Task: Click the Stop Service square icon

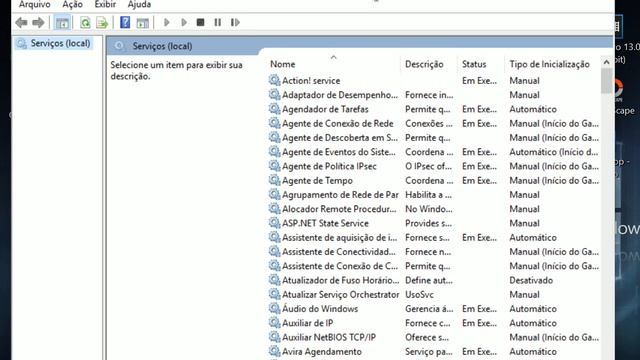Action: pos(200,22)
